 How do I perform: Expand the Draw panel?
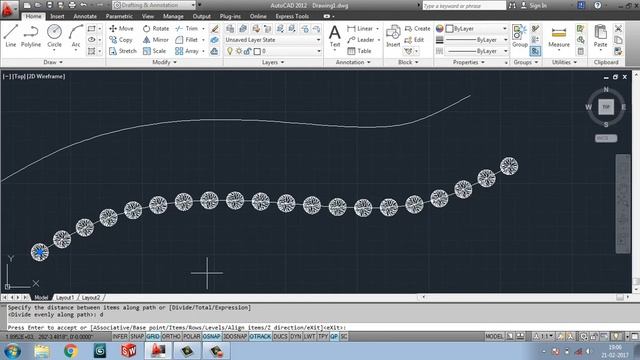53,62
